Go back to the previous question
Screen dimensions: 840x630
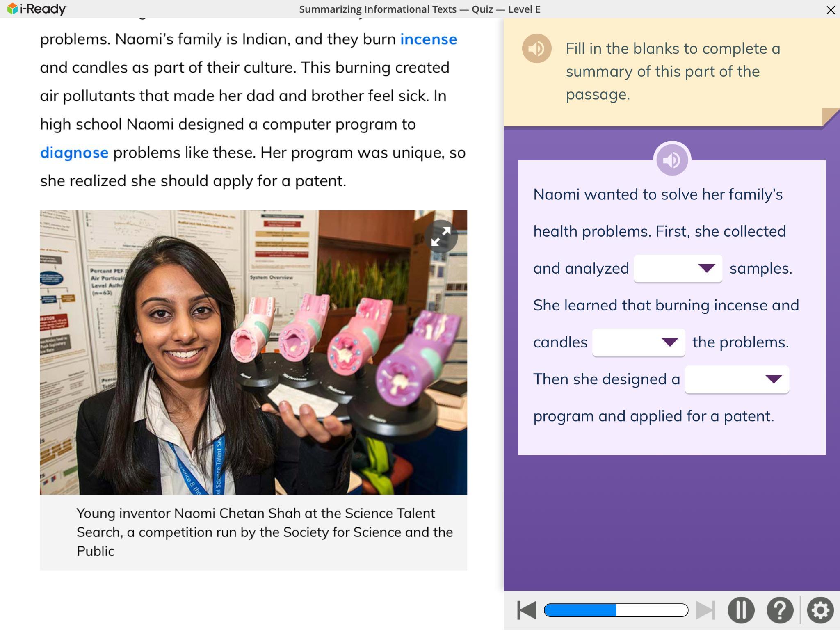coord(527,610)
